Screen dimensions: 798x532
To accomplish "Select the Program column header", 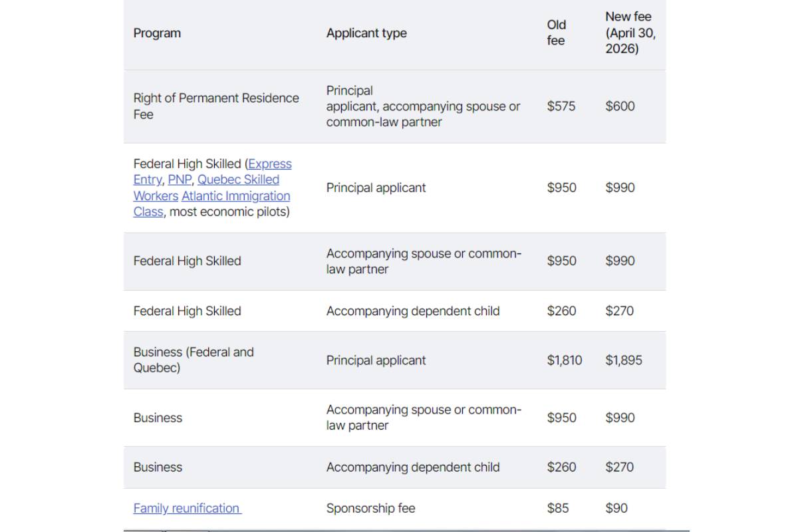I will point(157,33).
